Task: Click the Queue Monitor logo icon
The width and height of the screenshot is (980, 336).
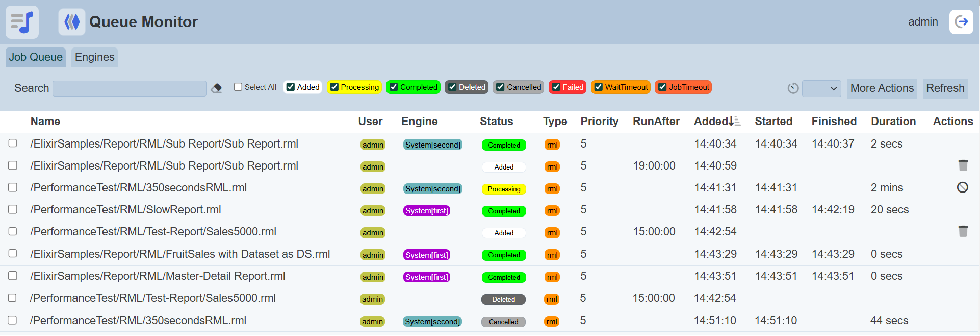Action: (71, 22)
